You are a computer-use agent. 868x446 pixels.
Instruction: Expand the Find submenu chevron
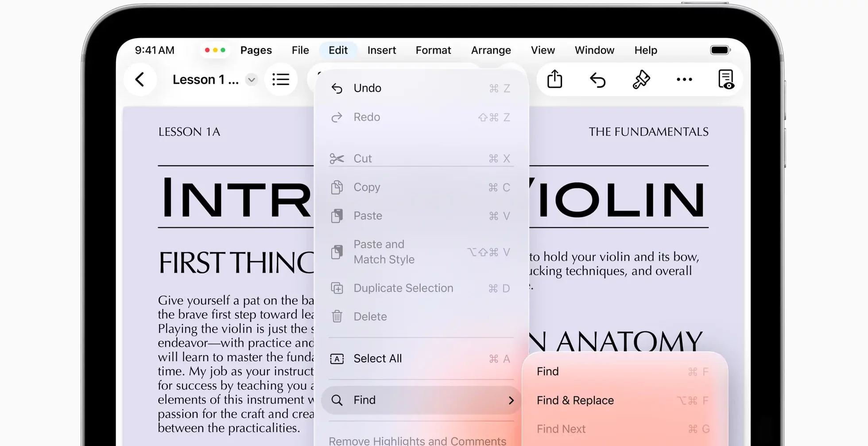[511, 400]
